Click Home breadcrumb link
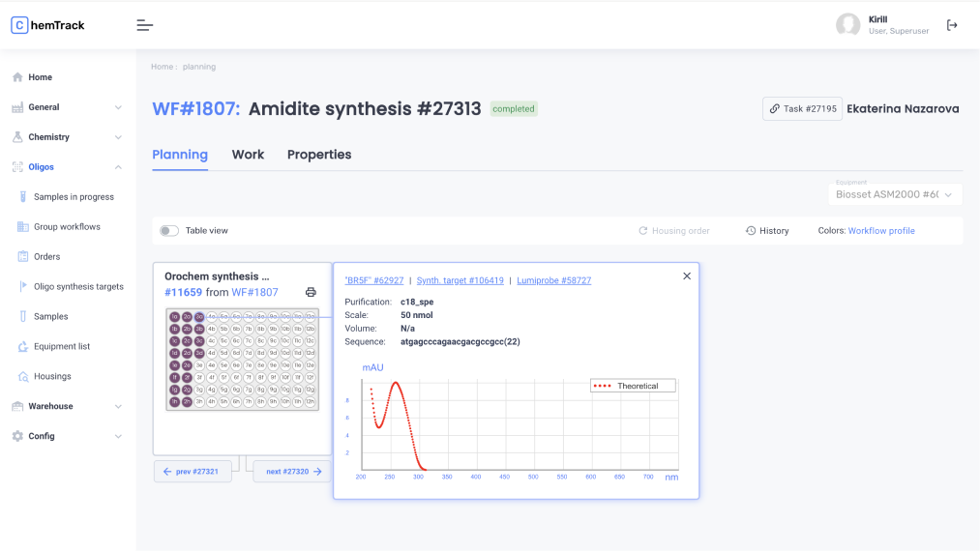This screenshot has height=551, width=980. point(162,67)
